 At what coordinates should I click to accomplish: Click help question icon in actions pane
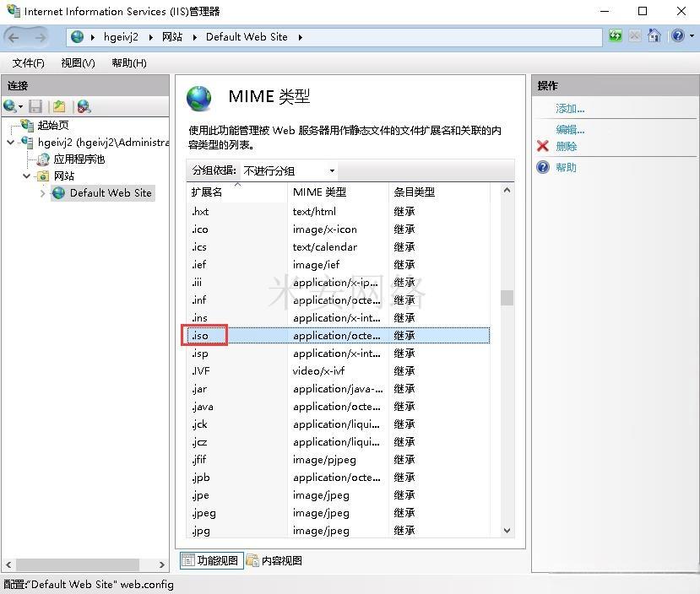click(543, 167)
